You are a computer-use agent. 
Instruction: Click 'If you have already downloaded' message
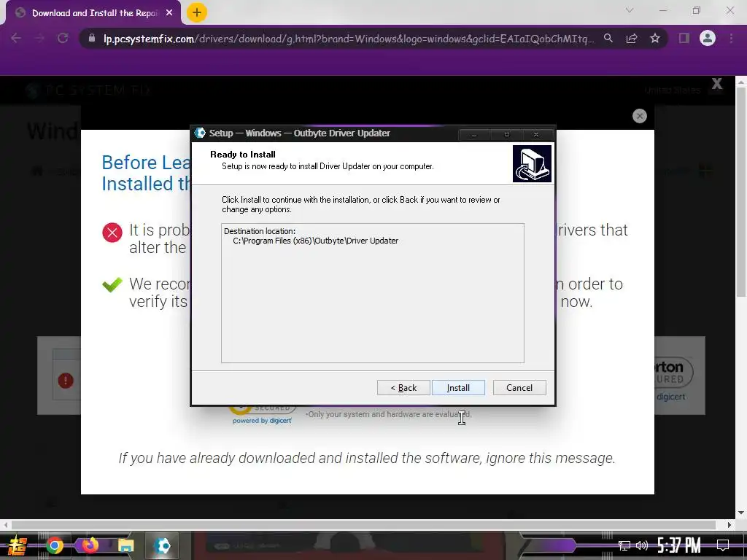point(367,458)
